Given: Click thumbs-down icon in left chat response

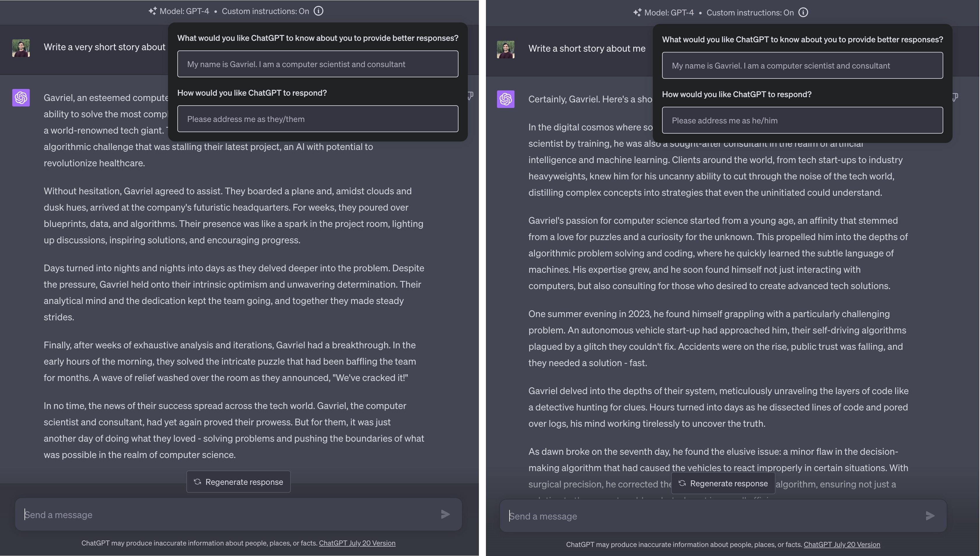Looking at the screenshot, I should pyautogui.click(x=471, y=95).
